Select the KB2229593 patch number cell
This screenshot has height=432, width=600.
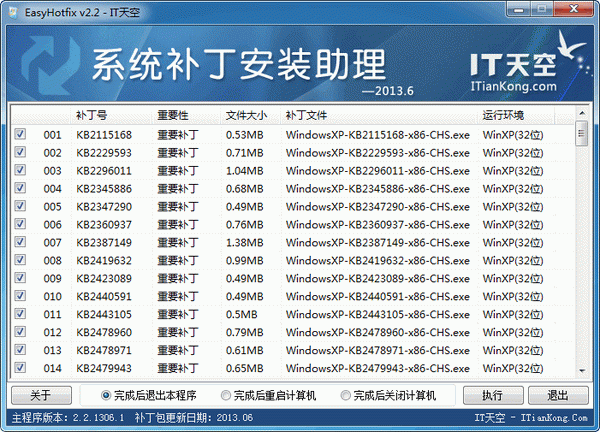click(104, 153)
